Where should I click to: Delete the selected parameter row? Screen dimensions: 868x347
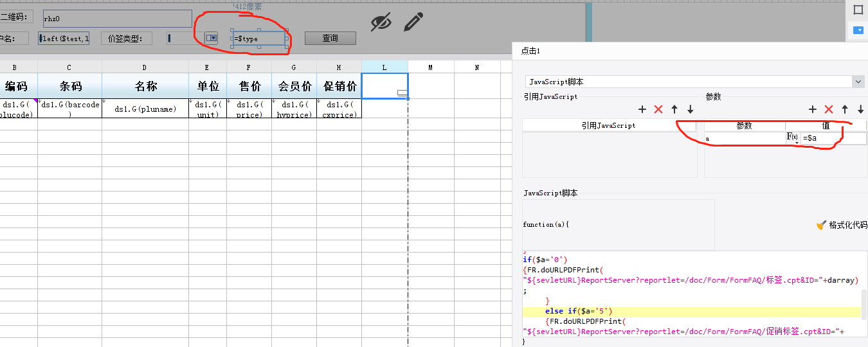(829, 109)
